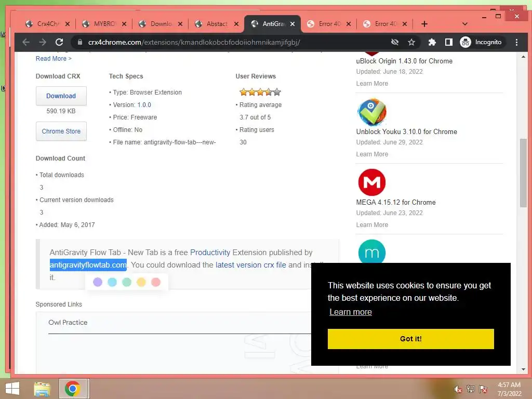532x399 pixels.
Task: Expand the tab search chevron
Action: (x=465, y=24)
